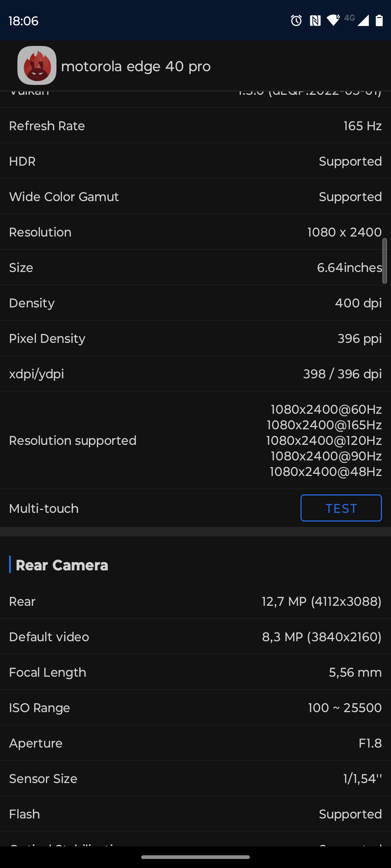Screen dimensions: 391x868
Task: Tap the Aperture F1.8 row
Action: tap(195, 743)
